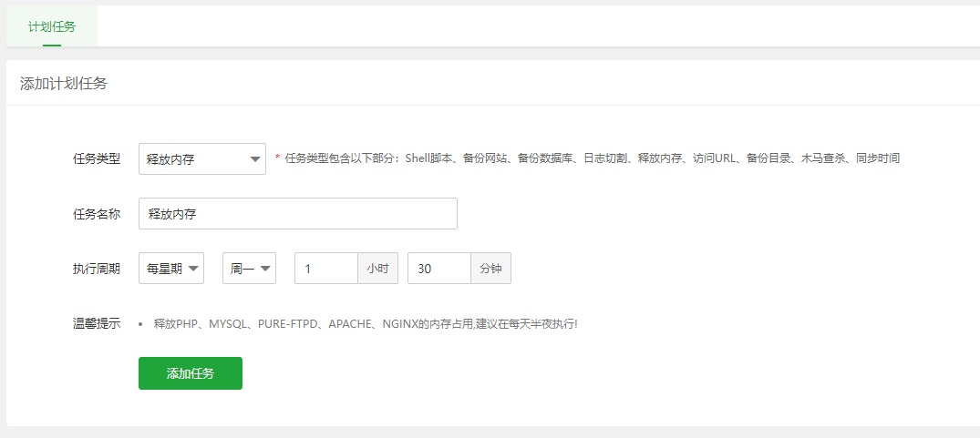This screenshot has height=438, width=980.
Task: Click the 任务名称 input field
Action: 297,214
